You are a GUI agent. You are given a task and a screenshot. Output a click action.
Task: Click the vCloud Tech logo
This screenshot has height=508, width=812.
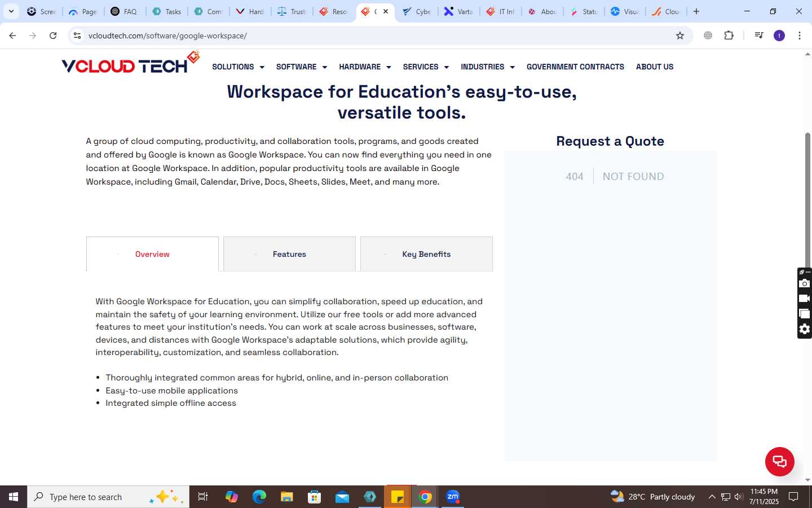(131, 63)
